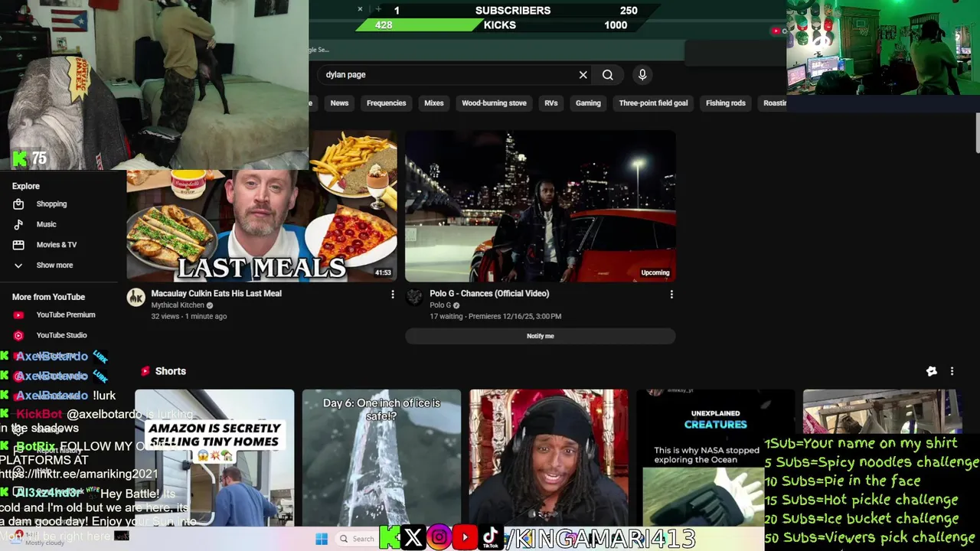Click Notify me for Polo G premiere
Image resolution: width=980 pixels, height=551 pixels.
tap(541, 336)
